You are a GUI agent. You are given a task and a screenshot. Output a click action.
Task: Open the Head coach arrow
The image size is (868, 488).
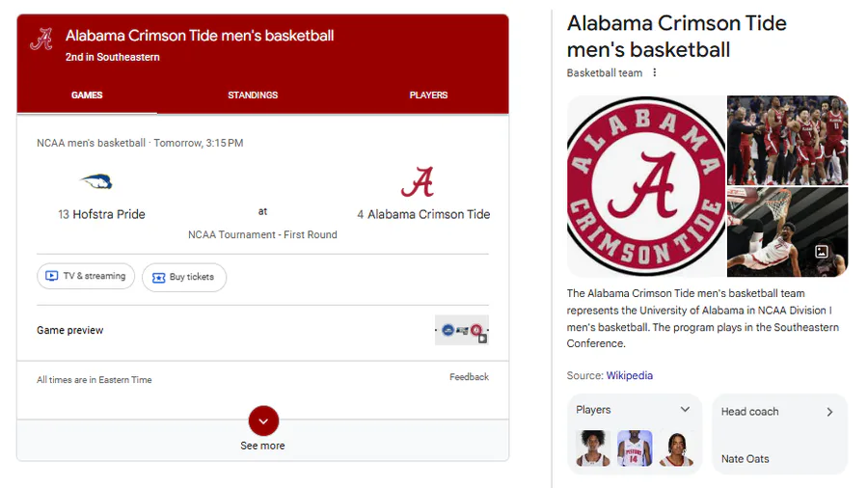click(x=829, y=412)
